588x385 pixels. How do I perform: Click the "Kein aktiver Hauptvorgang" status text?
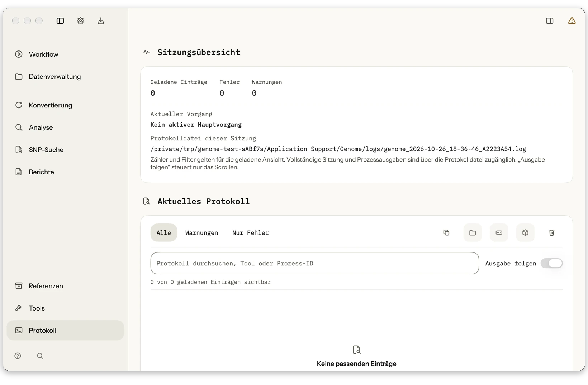196,125
